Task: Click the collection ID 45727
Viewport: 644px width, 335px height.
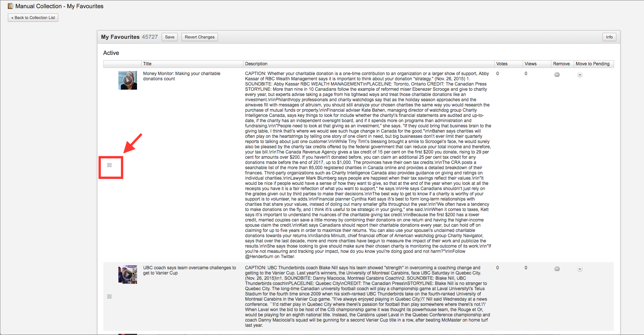Action: tap(150, 37)
